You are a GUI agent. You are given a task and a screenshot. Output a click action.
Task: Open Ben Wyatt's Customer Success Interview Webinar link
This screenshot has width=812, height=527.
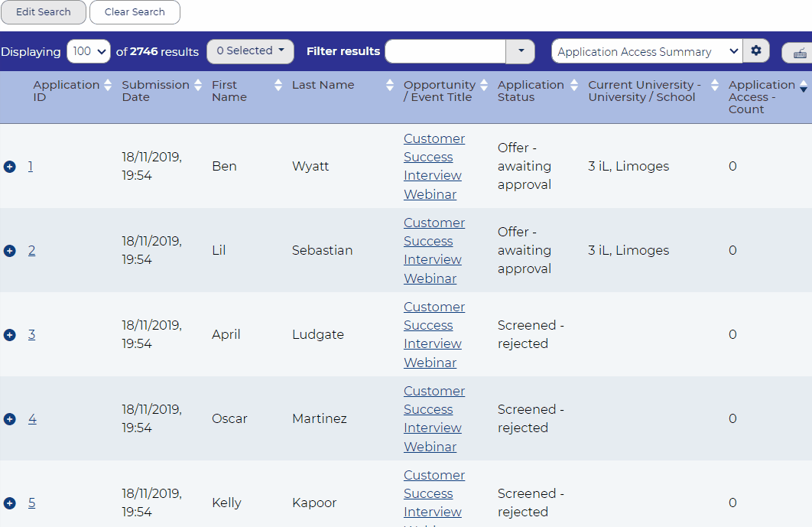(x=434, y=166)
